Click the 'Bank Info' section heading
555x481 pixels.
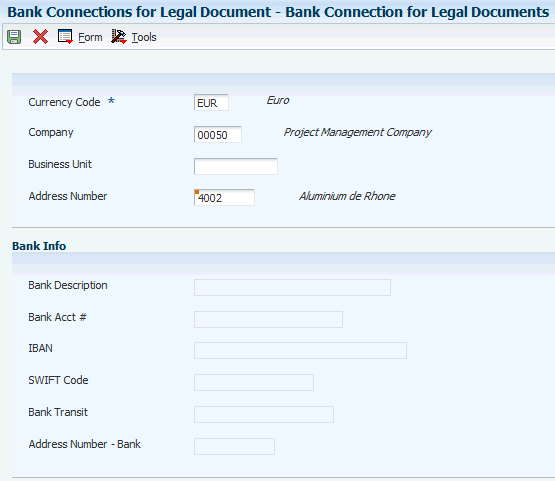(x=39, y=246)
